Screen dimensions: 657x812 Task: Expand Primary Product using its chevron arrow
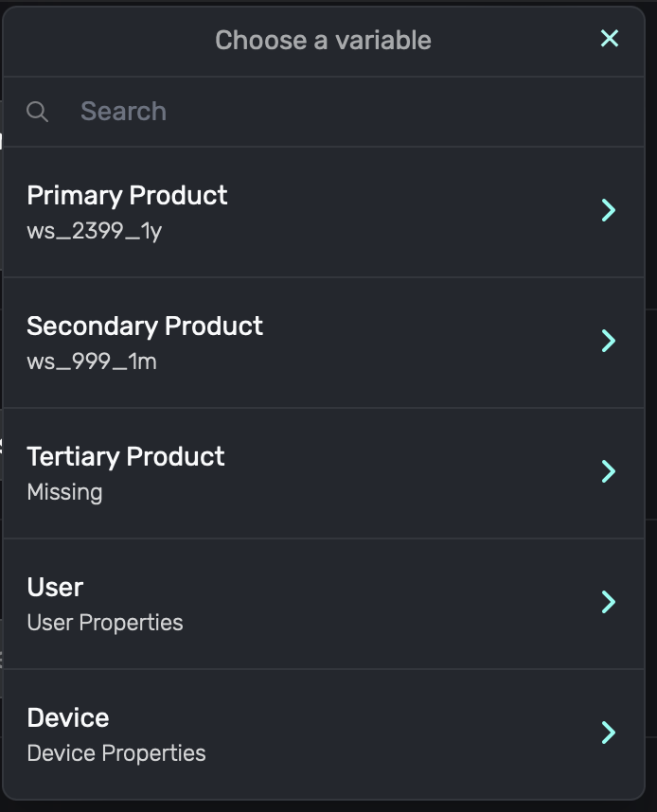tap(609, 210)
